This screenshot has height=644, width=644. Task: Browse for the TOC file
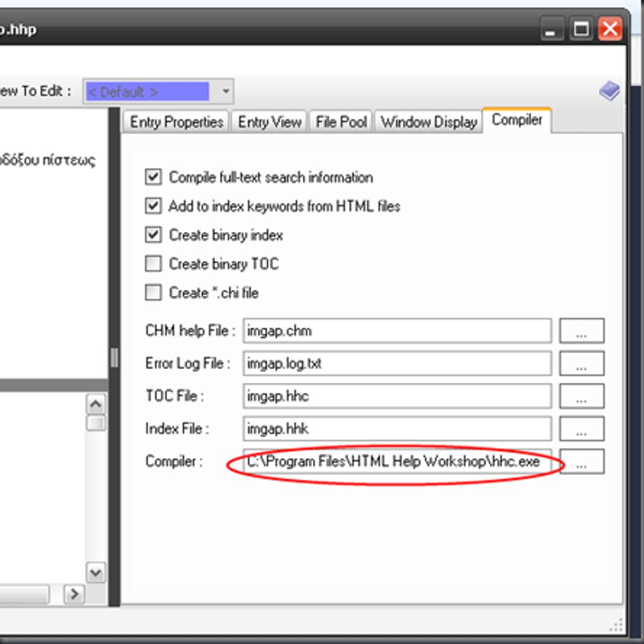pyautogui.click(x=581, y=396)
